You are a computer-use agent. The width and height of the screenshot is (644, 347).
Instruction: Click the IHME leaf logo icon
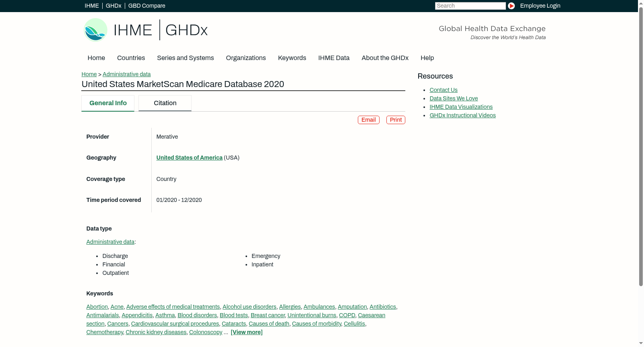tap(95, 30)
